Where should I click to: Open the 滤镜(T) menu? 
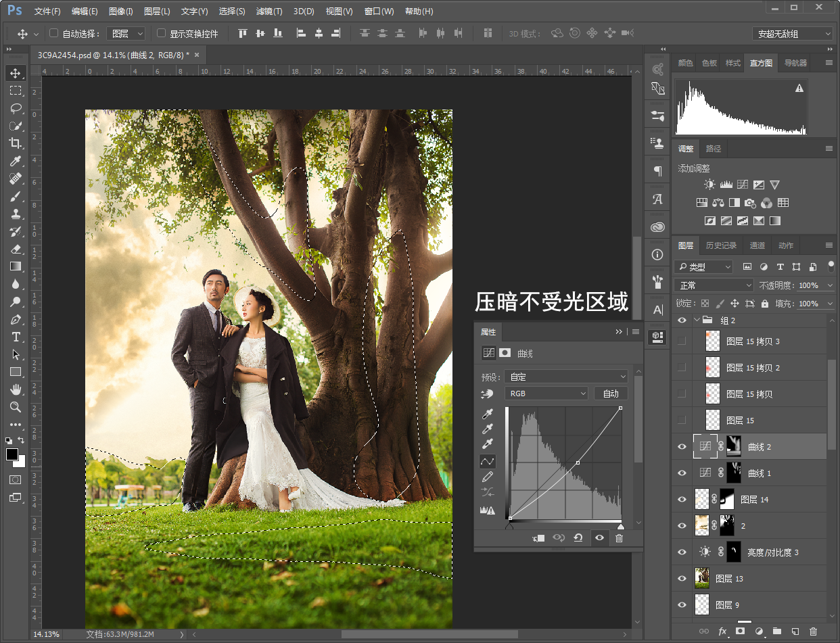[x=269, y=11]
